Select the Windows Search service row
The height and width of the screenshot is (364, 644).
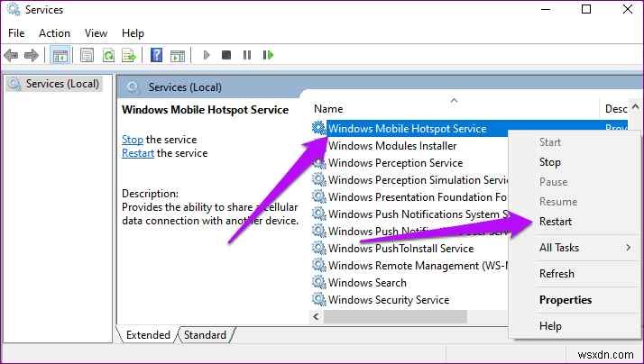tap(367, 283)
